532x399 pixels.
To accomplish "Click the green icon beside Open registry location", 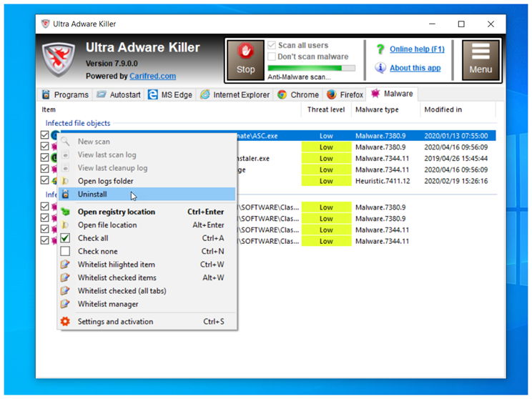I will (65, 212).
